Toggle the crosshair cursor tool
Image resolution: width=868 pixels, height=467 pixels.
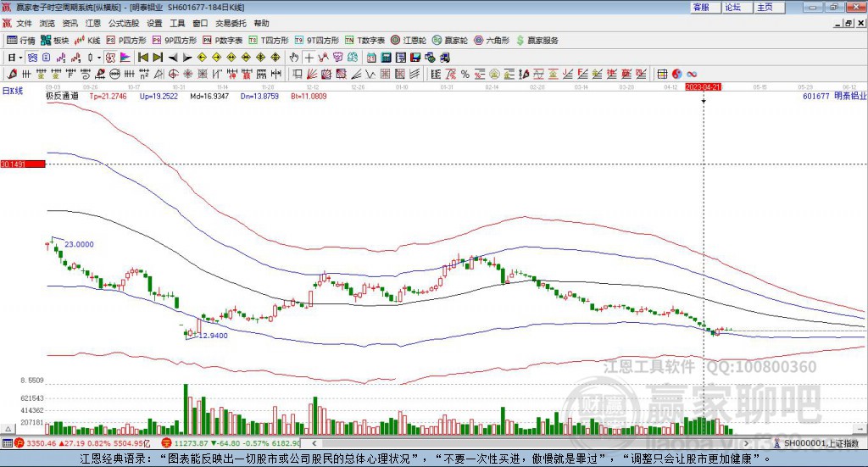point(309,57)
